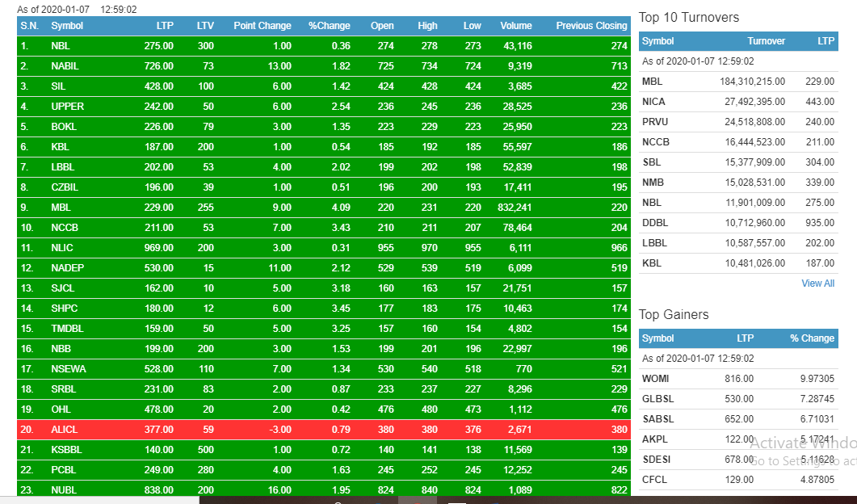Select SJCL symbol in row 13
The height and width of the screenshot is (504, 857).
click(62, 288)
